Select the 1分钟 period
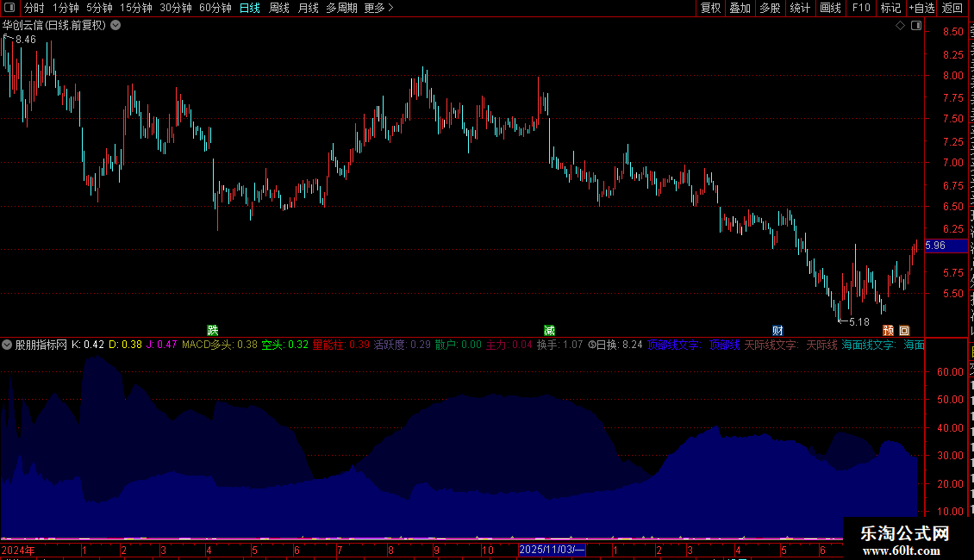Screen dimensions: 974x560 click(66, 8)
